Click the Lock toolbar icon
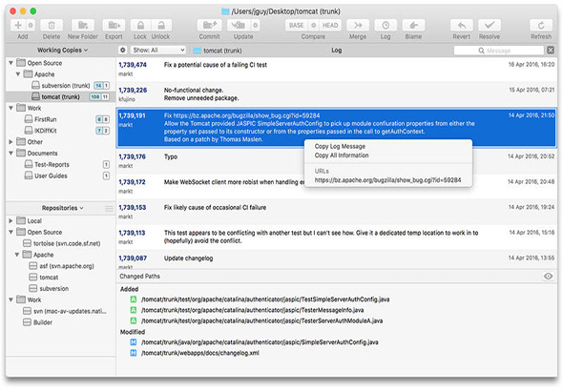 [141, 25]
